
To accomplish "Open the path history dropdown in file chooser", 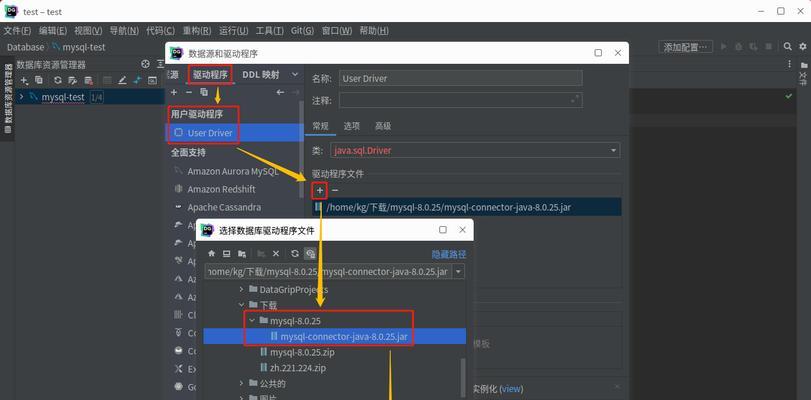I will 459,272.
